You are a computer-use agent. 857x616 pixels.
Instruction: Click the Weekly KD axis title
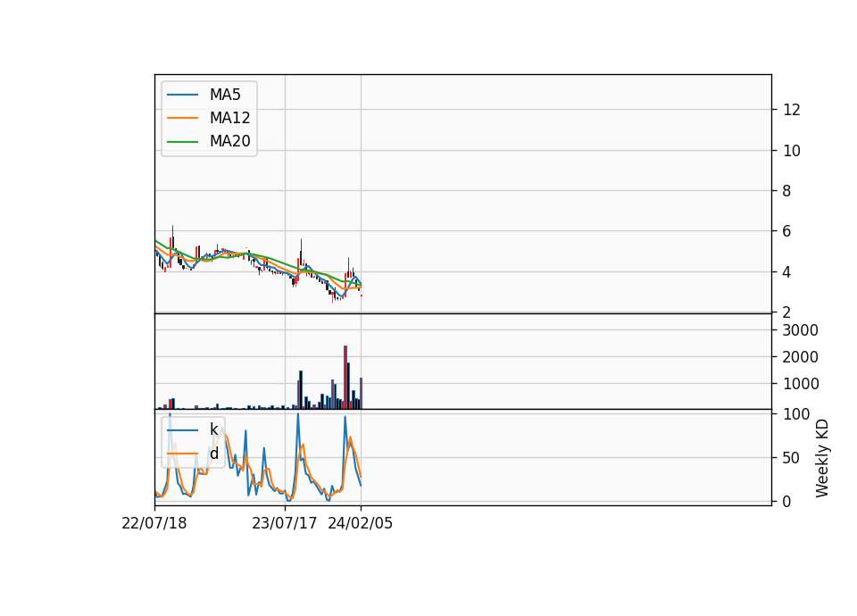click(822, 458)
